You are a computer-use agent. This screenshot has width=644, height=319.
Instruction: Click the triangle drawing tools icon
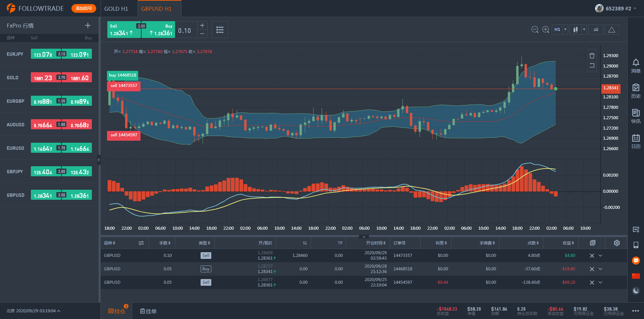click(611, 30)
